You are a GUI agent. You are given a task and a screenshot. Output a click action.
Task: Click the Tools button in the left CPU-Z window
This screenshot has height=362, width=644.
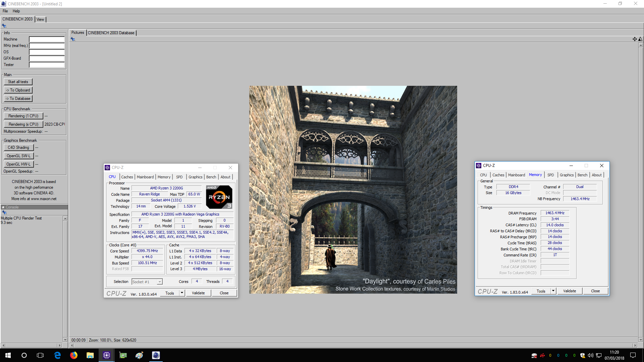click(170, 293)
